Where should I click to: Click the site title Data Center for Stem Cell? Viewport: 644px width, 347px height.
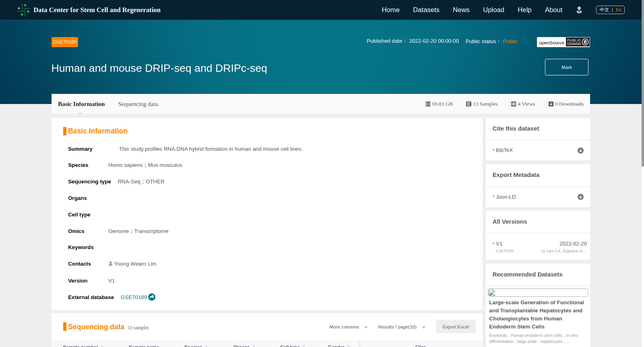click(97, 10)
